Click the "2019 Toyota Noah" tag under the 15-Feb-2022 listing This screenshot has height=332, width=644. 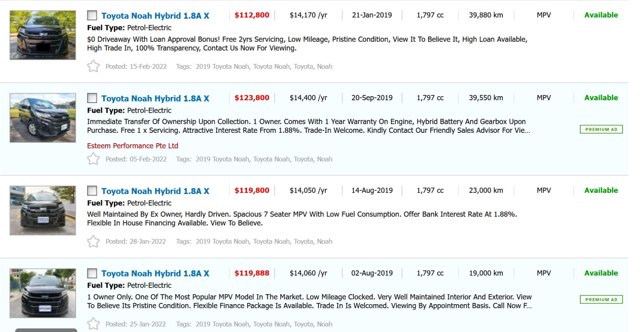pyautogui.click(x=222, y=66)
